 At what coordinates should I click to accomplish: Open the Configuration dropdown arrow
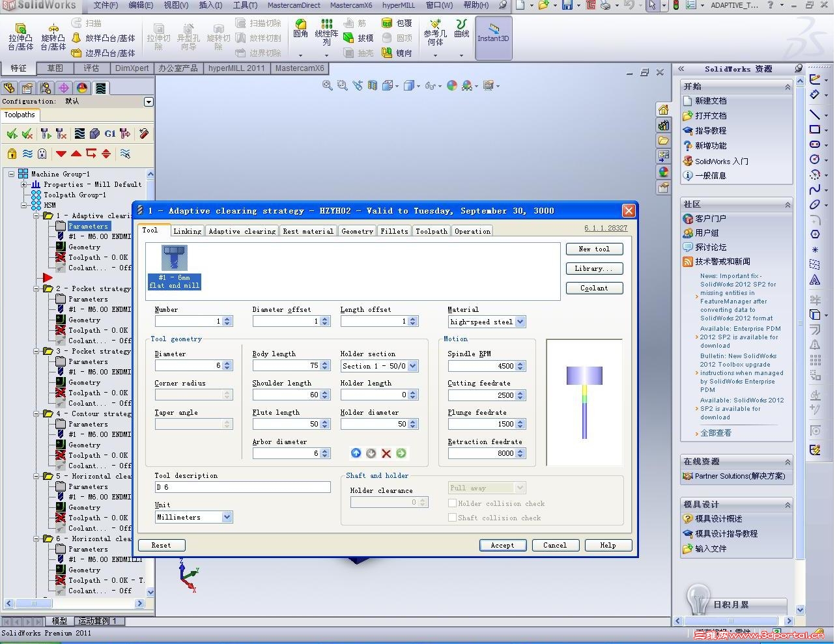tap(149, 102)
